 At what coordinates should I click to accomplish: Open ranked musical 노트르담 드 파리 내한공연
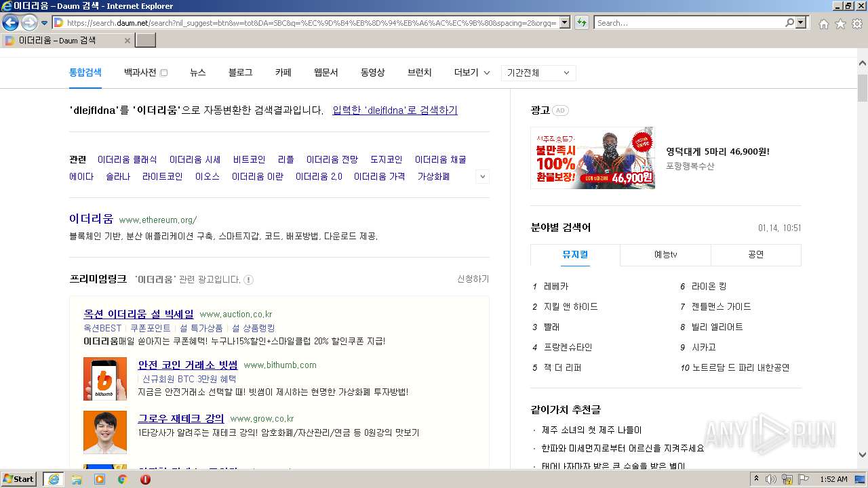coord(741,368)
